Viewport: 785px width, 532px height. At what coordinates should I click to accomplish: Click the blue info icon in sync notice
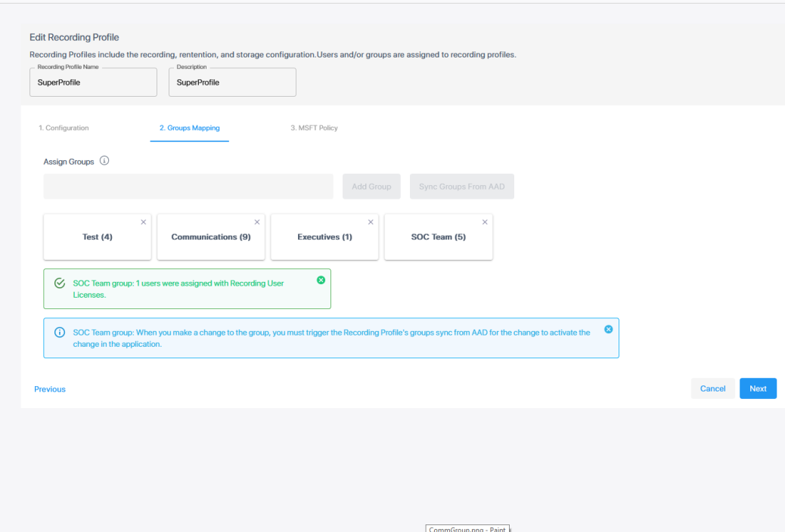pyautogui.click(x=60, y=332)
